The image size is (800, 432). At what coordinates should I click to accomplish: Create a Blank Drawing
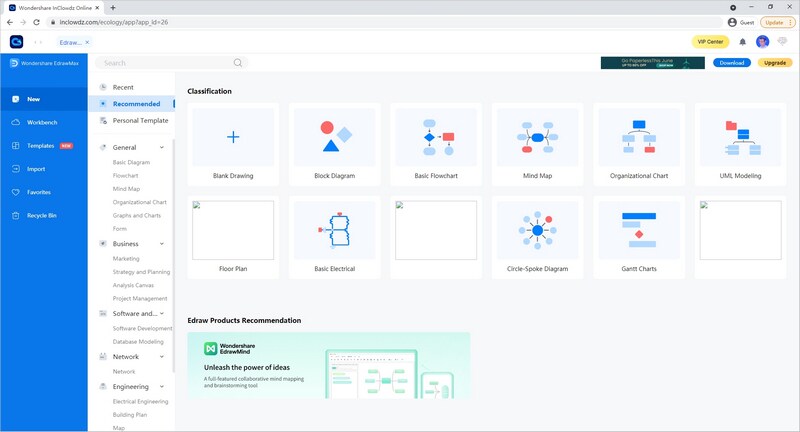[x=233, y=144]
